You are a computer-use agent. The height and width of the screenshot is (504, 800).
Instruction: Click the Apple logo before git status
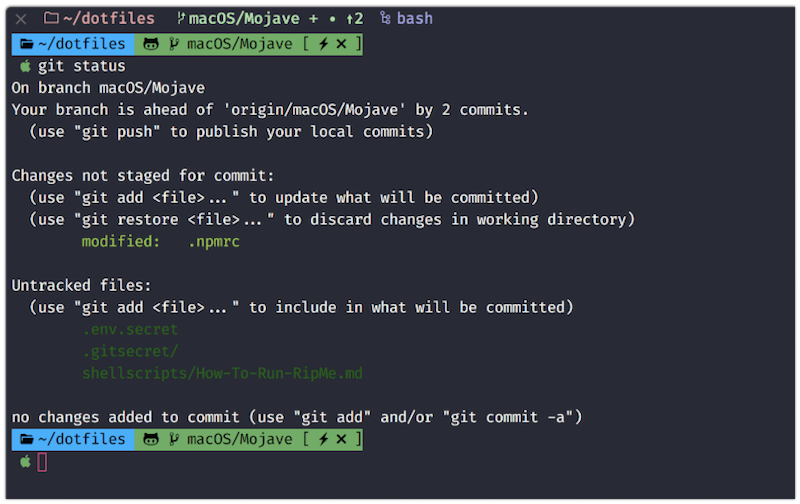click(x=25, y=66)
